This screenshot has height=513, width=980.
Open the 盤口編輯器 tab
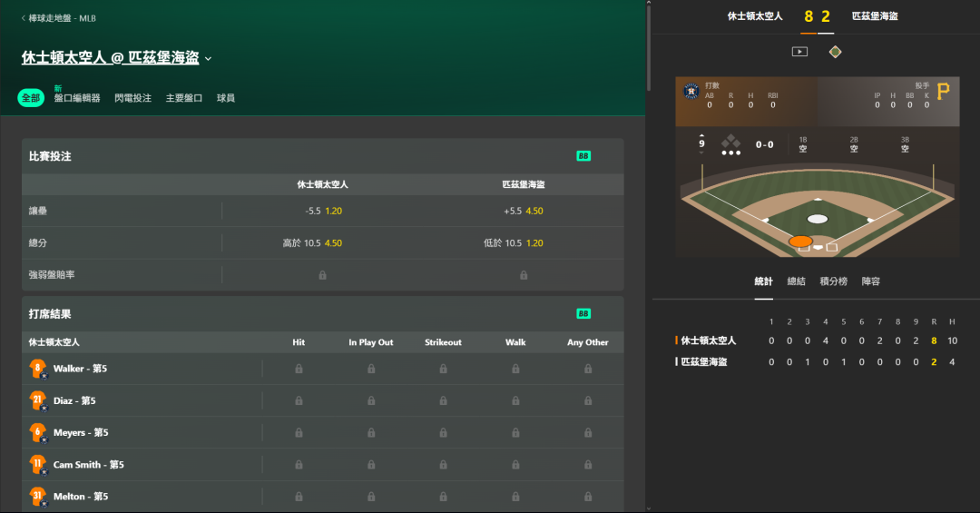click(77, 98)
